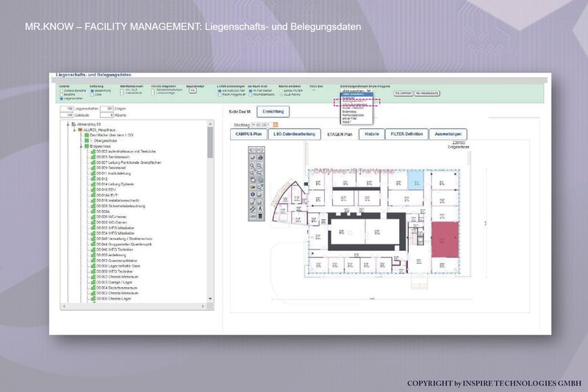Viewport: 588px width, 392px height.
Task: Click the window zoom rectangle icon in CAD toolbar
Action: (253, 180)
